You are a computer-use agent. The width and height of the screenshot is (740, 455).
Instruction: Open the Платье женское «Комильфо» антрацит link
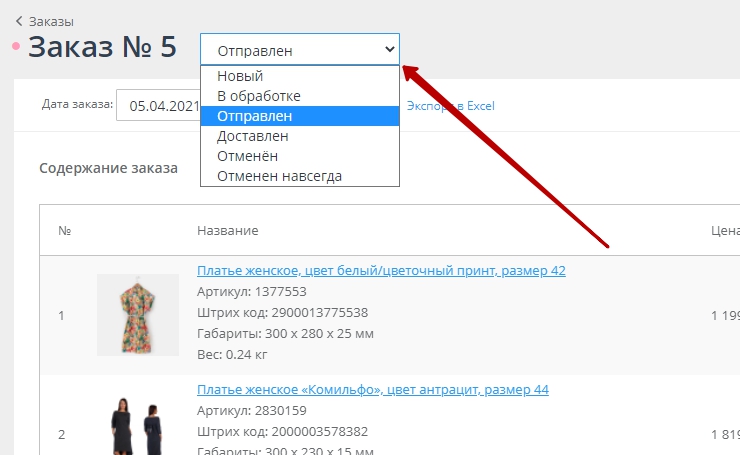click(372, 390)
